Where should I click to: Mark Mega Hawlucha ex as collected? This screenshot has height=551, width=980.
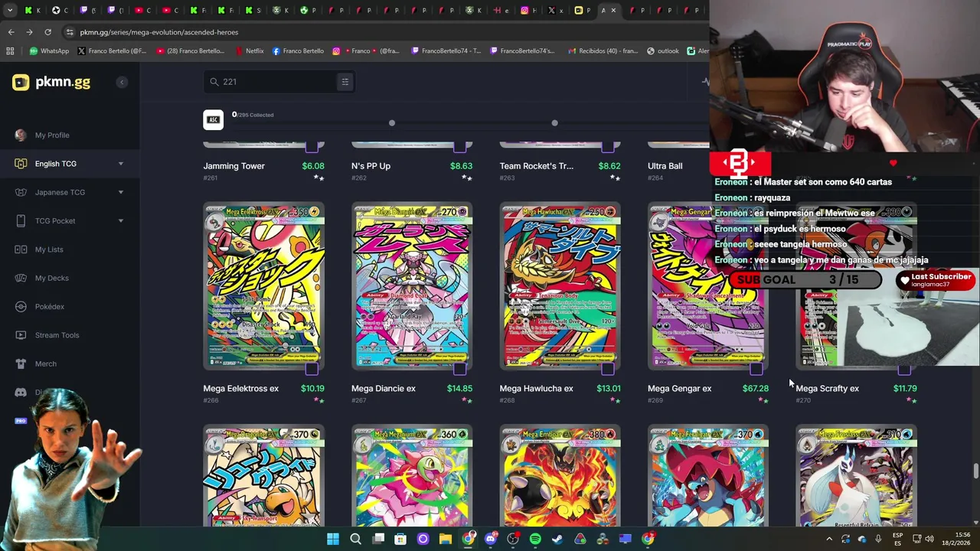pos(608,370)
